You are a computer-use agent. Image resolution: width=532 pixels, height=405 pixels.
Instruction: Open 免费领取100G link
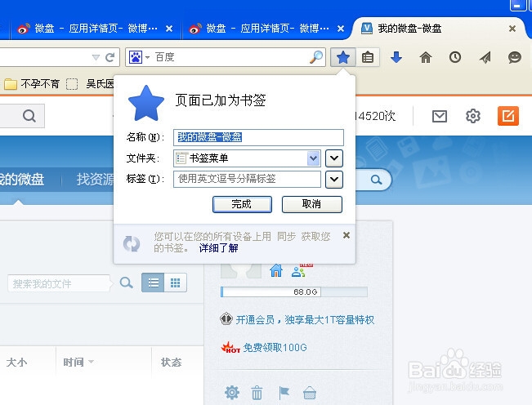tap(275, 348)
